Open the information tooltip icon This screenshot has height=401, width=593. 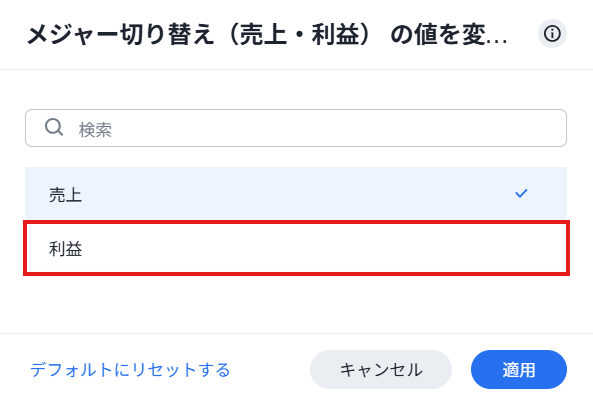(552, 34)
